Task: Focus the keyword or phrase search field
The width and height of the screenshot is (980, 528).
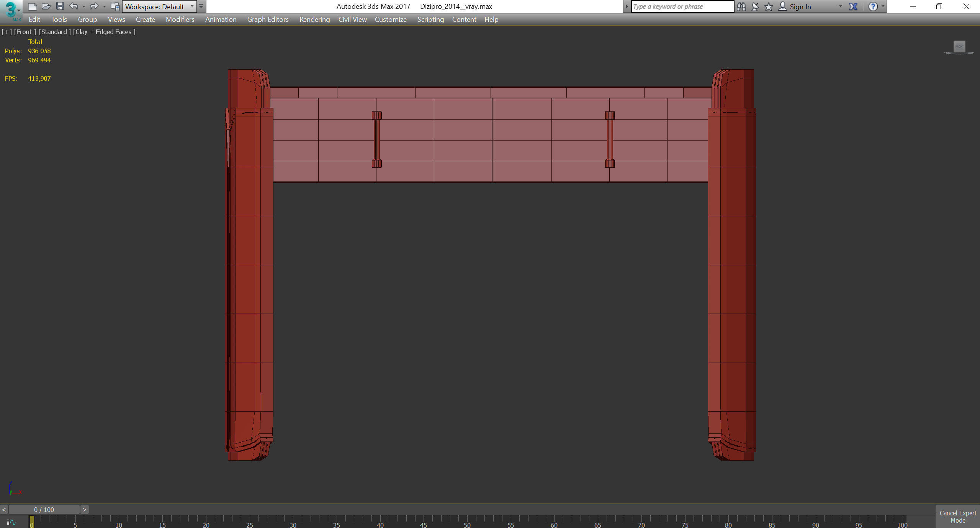Action: (682, 7)
